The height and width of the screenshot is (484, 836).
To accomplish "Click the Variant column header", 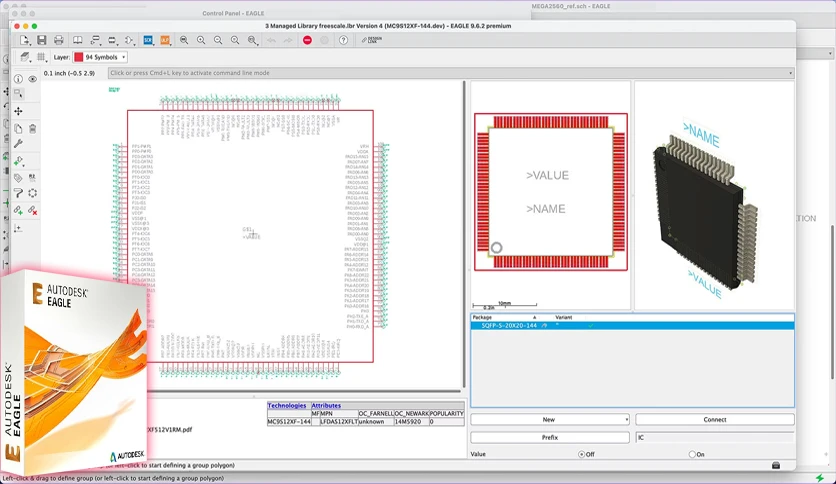I will [564, 317].
